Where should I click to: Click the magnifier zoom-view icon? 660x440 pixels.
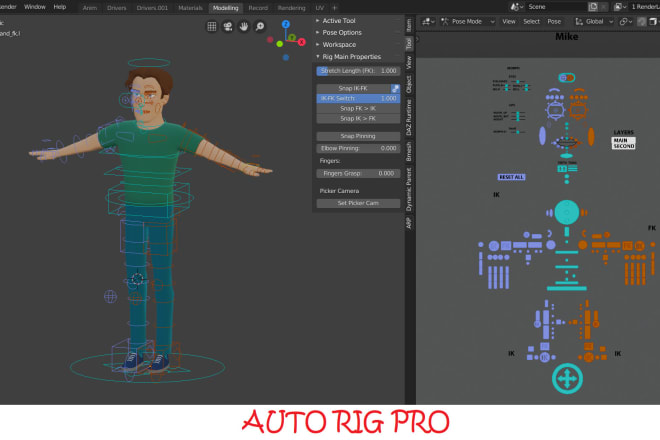coord(260,27)
